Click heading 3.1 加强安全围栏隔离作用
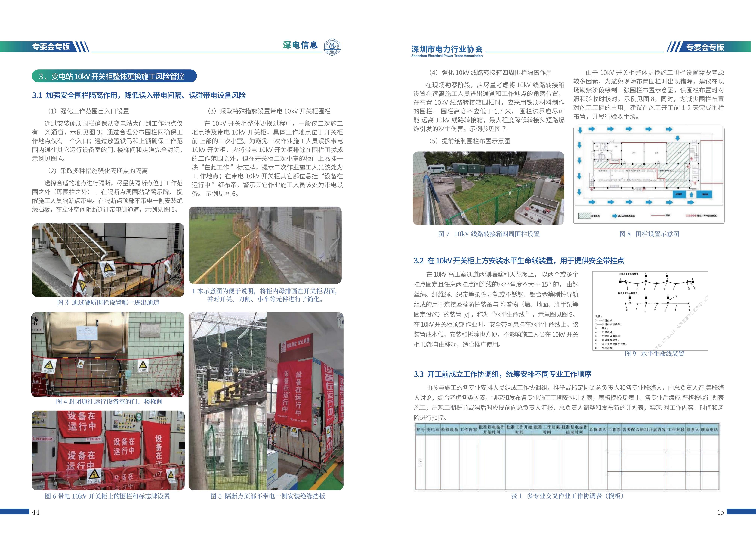 pos(139,95)
